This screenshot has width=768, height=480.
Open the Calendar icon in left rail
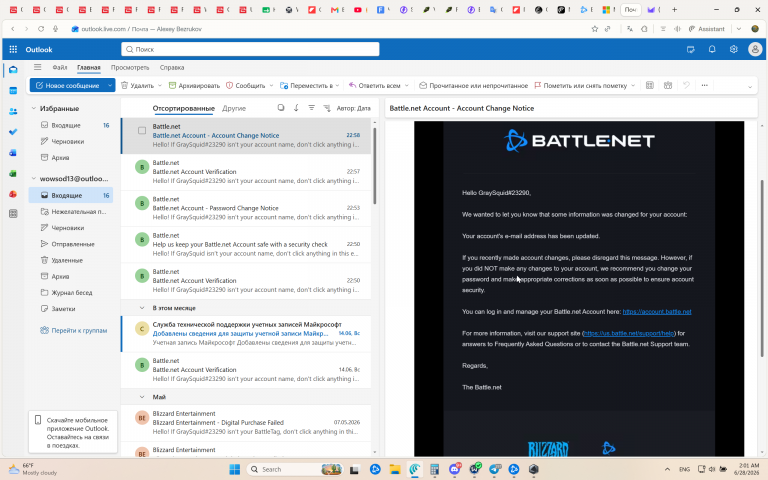click(13, 91)
